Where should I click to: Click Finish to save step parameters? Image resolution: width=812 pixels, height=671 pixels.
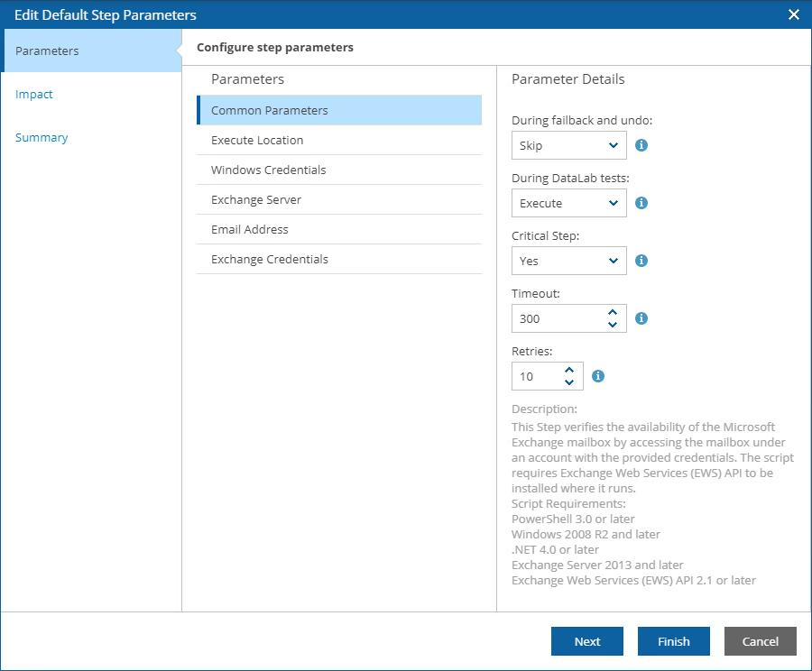tap(673, 641)
